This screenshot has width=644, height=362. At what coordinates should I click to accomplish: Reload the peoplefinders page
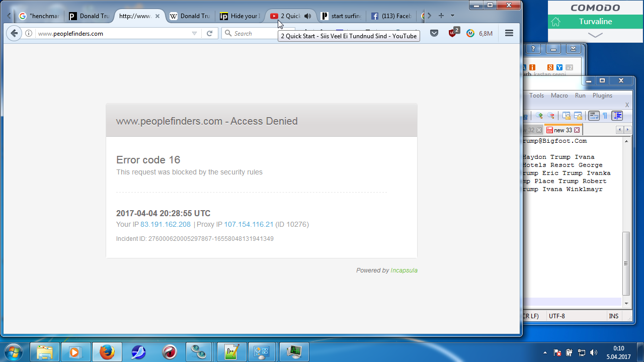(x=210, y=34)
